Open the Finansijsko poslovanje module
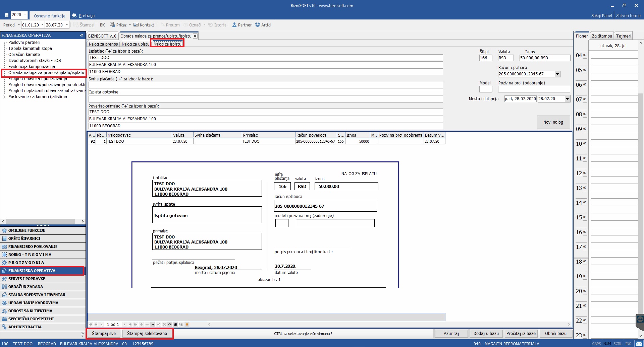644x347 pixels. pos(43,247)
